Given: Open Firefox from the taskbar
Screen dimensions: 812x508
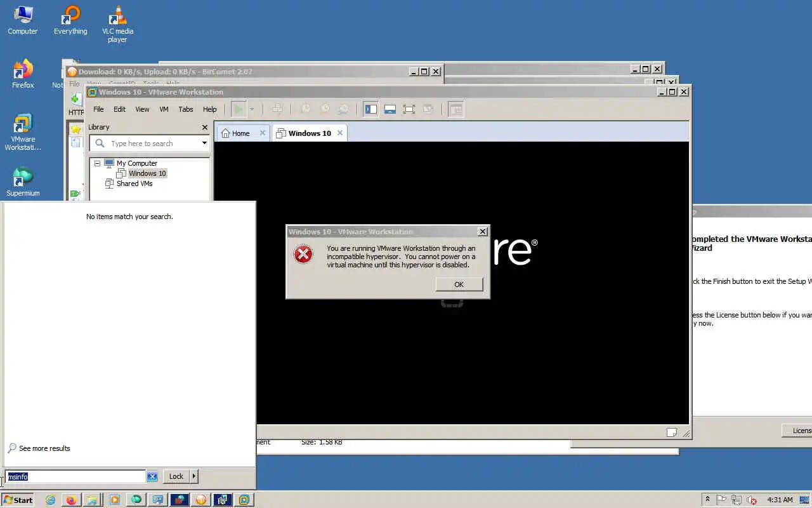Looking at the screenshot, I should (71, 500).
